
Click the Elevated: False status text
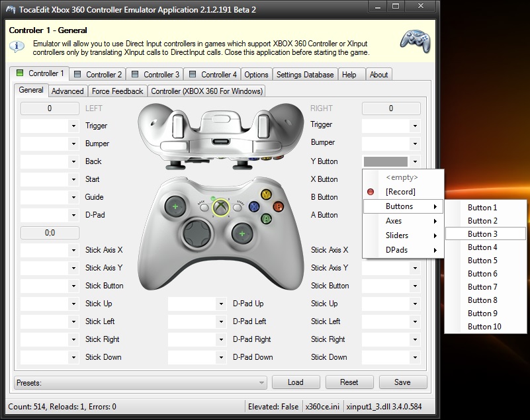273,407
